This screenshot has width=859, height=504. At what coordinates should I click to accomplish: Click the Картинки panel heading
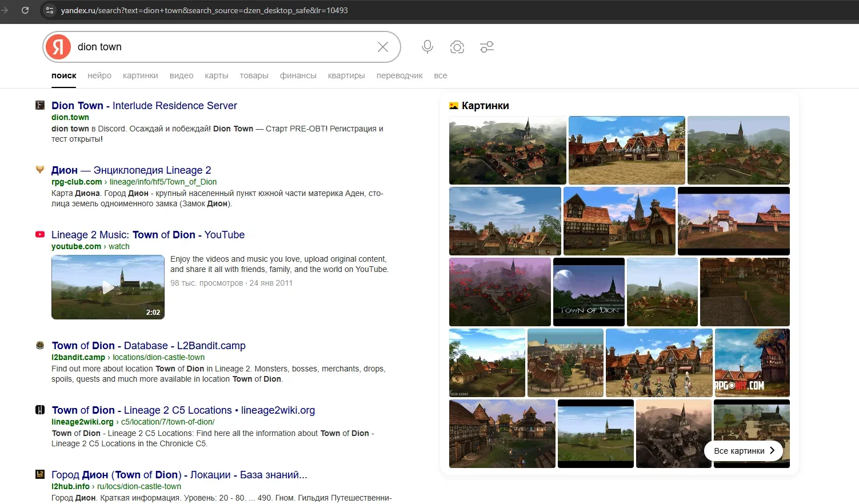click(x=485, y=106)
